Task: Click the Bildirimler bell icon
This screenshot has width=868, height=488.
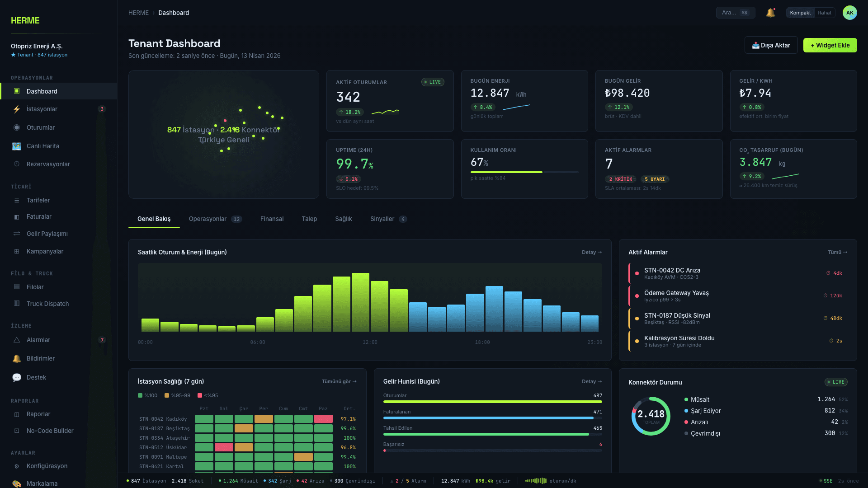Action: pyautogui.click(x=17, y=358)
